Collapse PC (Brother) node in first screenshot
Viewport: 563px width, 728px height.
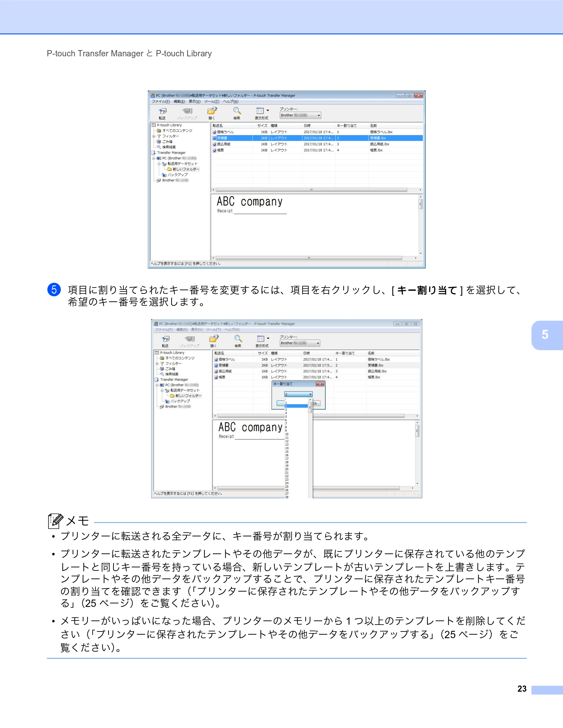[x=154, y=158]
